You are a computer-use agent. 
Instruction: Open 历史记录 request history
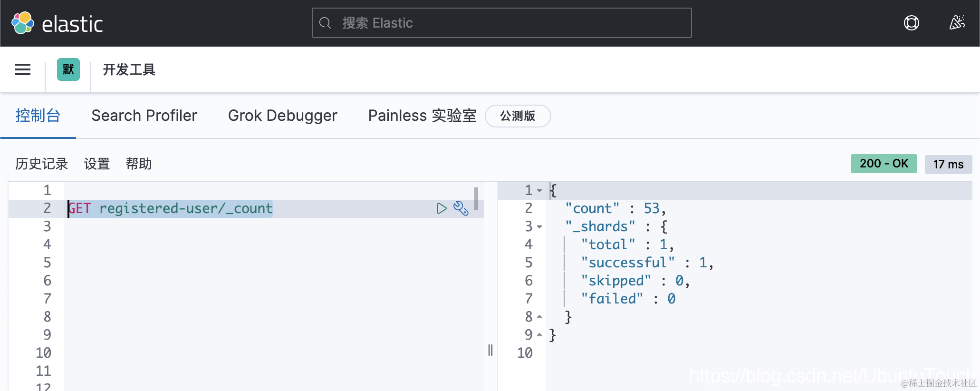coord(42,164)
